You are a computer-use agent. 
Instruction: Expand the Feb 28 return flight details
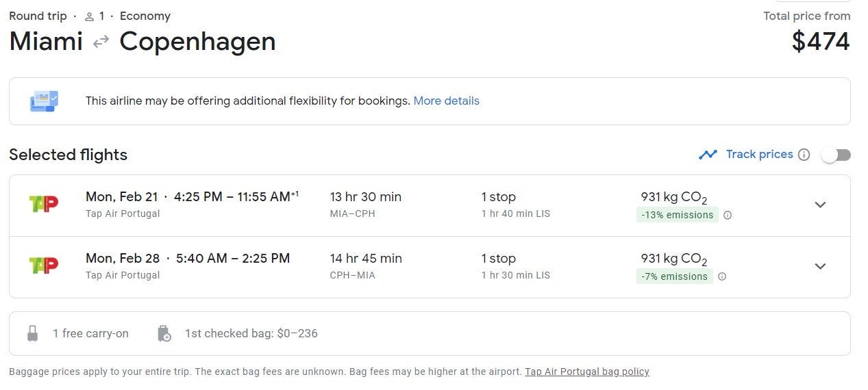click(x=820, y=266)
